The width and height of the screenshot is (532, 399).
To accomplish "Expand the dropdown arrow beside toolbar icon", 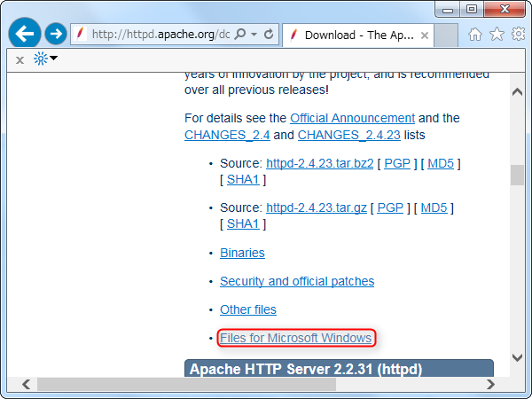I will [53, 58].
